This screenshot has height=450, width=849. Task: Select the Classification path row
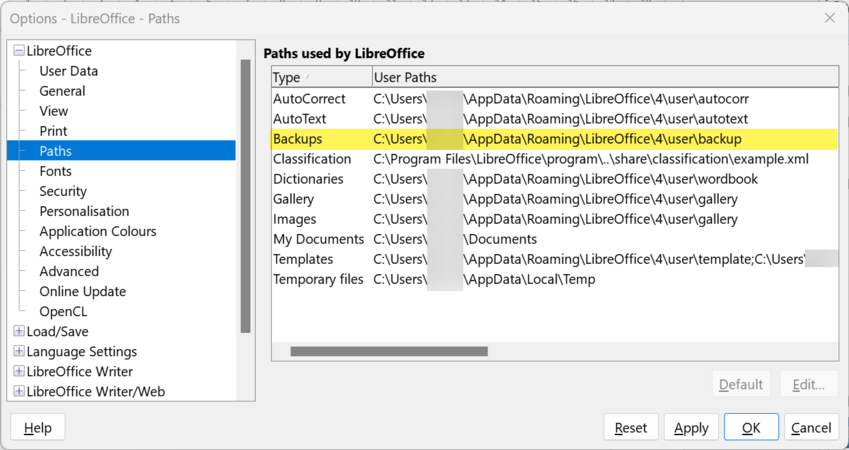click(x=555, y=159)
